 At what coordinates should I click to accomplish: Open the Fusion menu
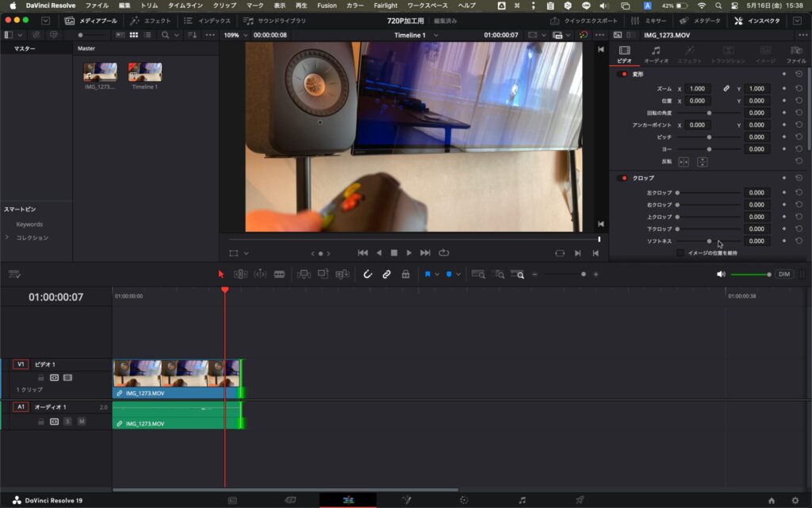pyautogui.click(x=327, y=6)
